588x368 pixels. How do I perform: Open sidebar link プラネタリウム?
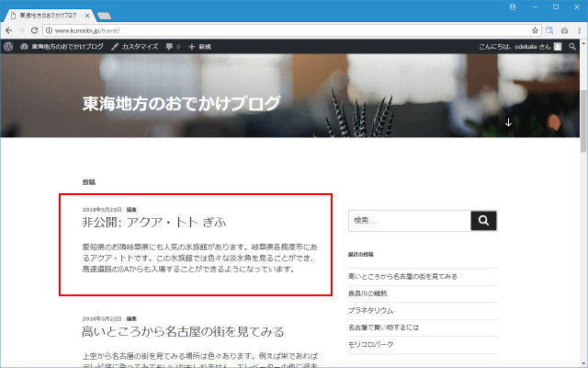(370, 311)
